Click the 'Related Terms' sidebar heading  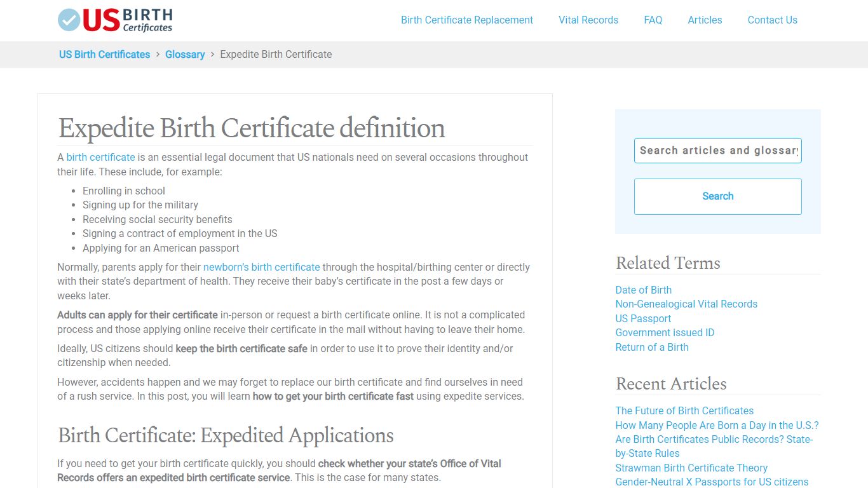coord(668,263)
